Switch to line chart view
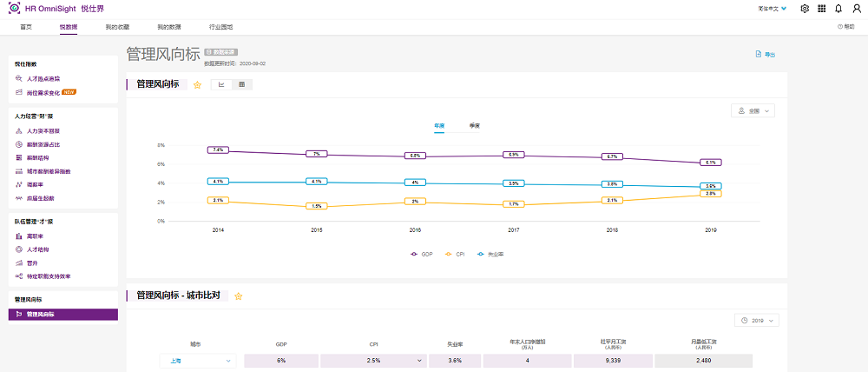The image size is (868, 372). pos(221,84)
